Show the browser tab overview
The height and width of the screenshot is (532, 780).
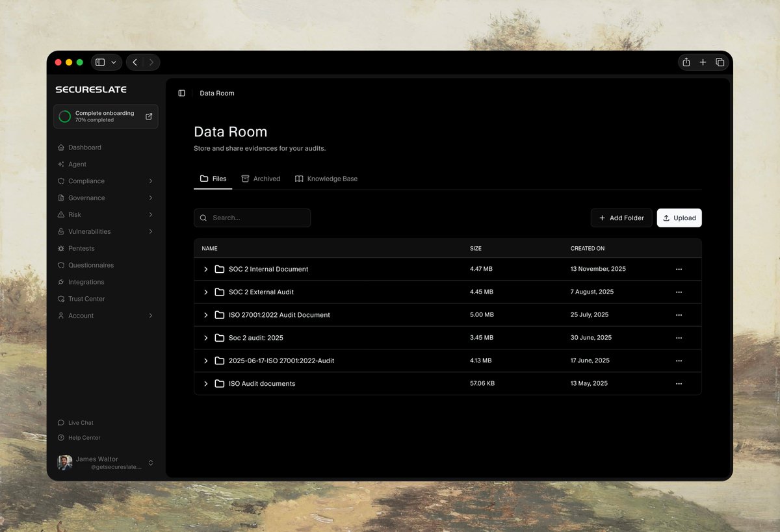(720, 62)
